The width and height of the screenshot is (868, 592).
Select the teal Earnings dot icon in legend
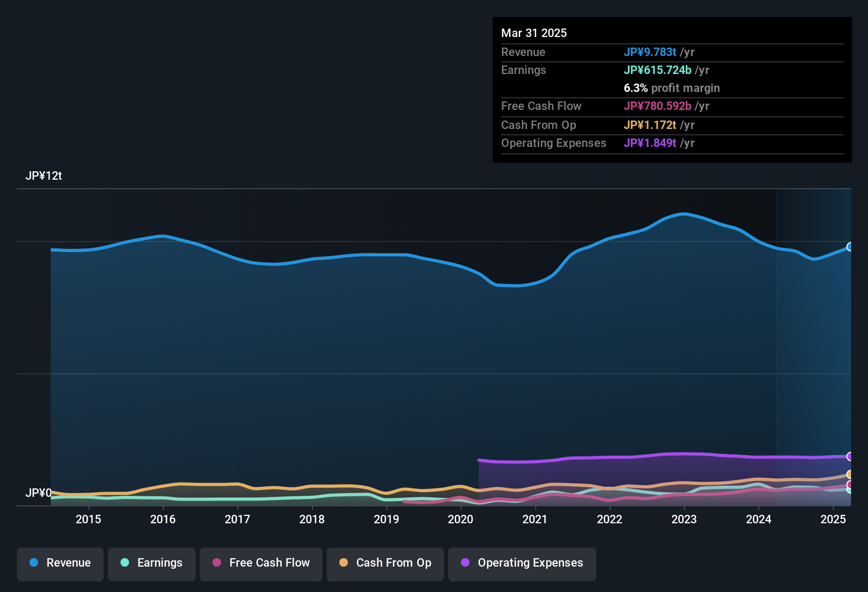(125, 563)
